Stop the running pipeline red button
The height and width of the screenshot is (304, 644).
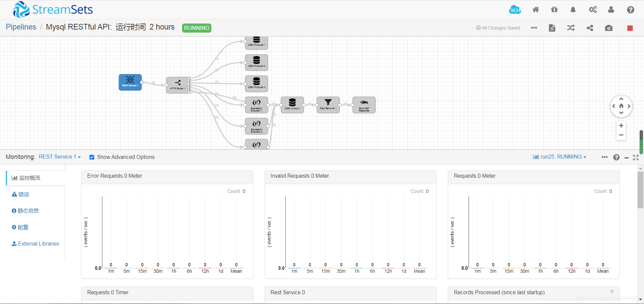(630, 28)
